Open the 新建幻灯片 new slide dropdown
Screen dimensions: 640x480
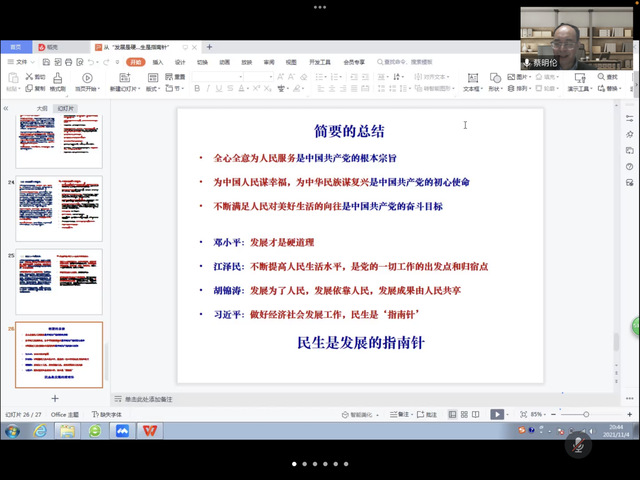pos(125,89)
